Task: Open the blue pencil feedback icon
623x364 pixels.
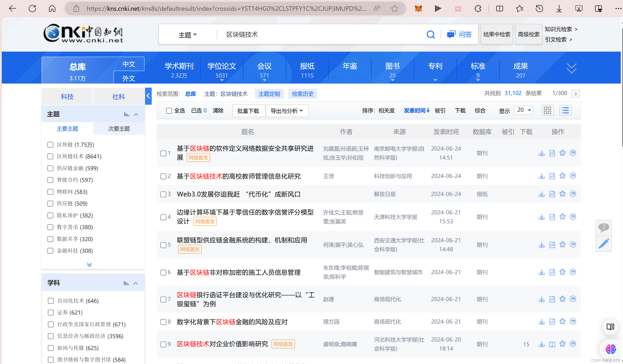Action: (603, 243)
